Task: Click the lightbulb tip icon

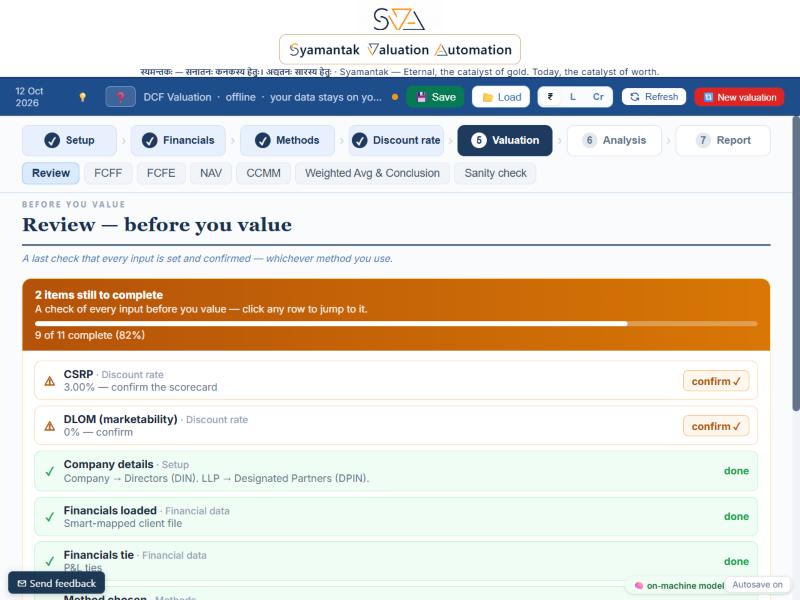Action: coord(83,97)
